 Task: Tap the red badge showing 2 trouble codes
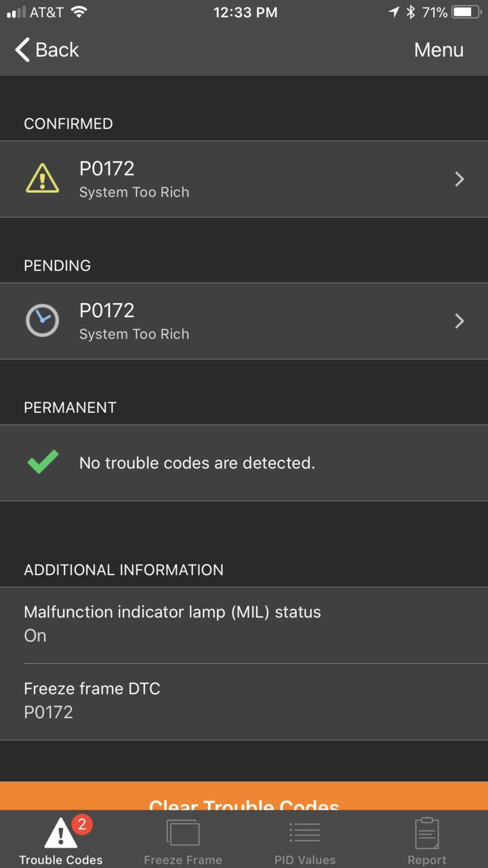pyautogui.click(x=81, y=825)
